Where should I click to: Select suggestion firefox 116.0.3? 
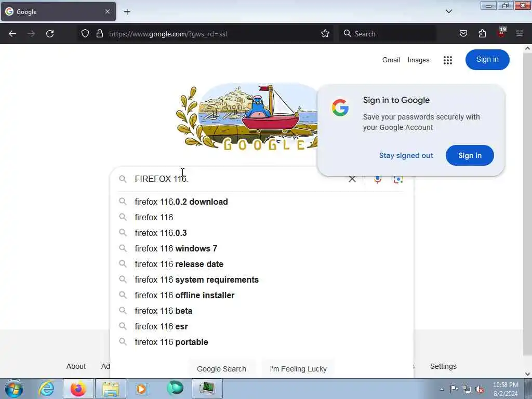(262, 233)
